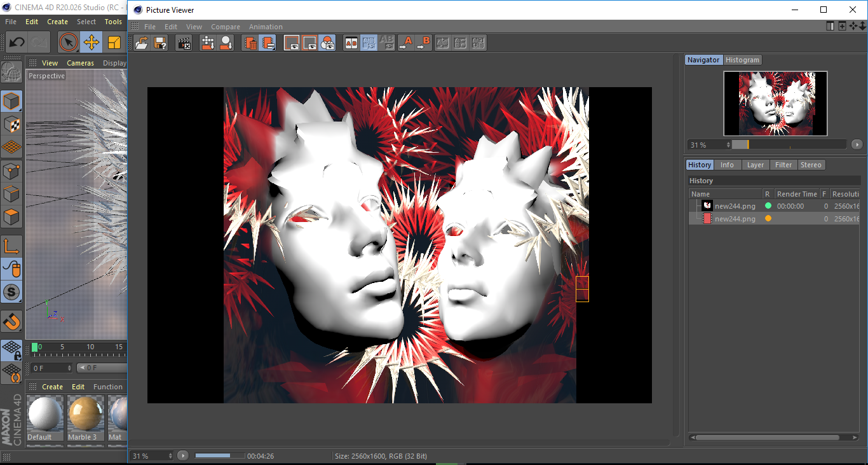This screenshot has height=465, width=868.
Task: Switch to the Filter tab
Action: [783, 165]
